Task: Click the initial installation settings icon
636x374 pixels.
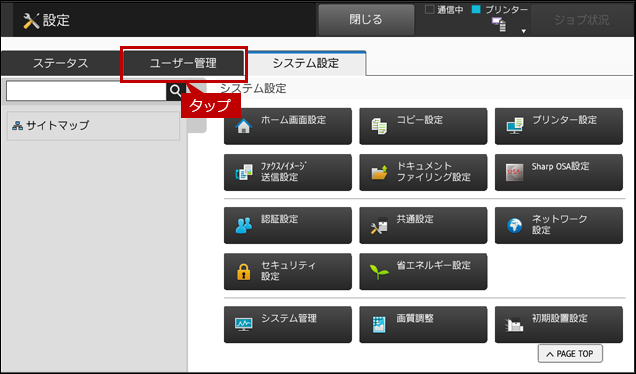Action: click(x=514, y=325)
